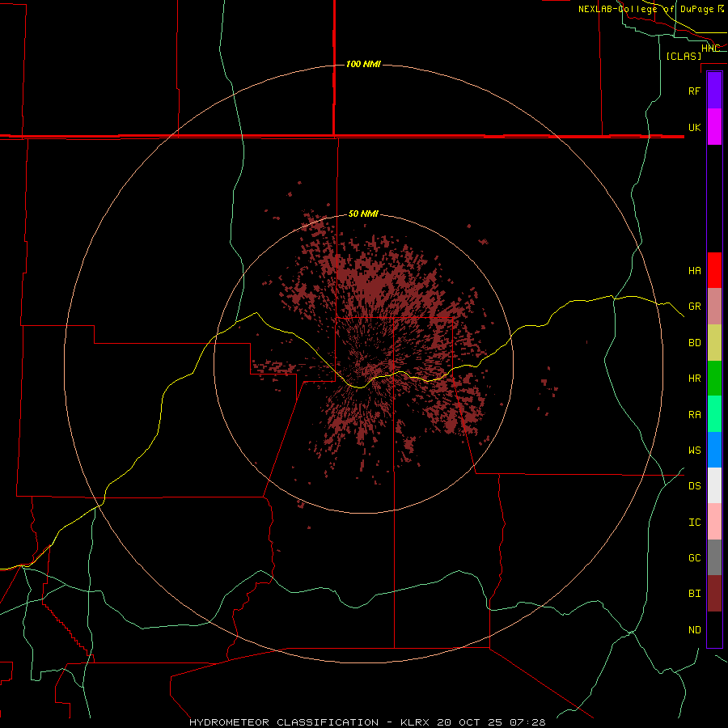Select the DS white legend swatch

(714, 485)
